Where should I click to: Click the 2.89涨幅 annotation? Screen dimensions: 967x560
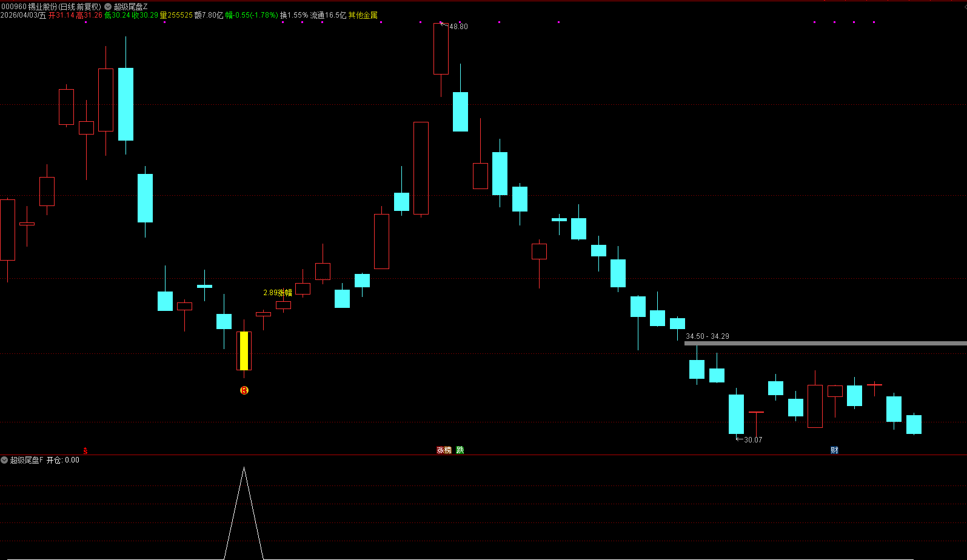278,293
